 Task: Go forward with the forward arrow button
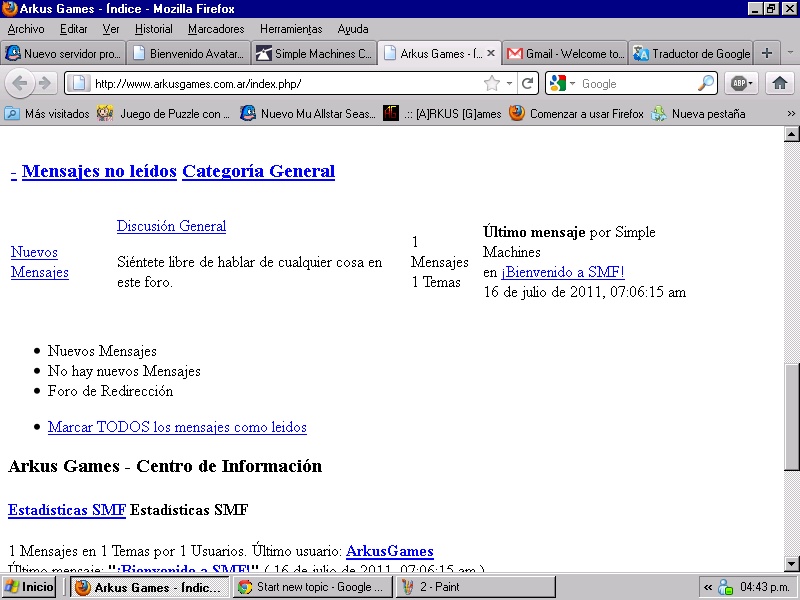[x=45, y=83]
